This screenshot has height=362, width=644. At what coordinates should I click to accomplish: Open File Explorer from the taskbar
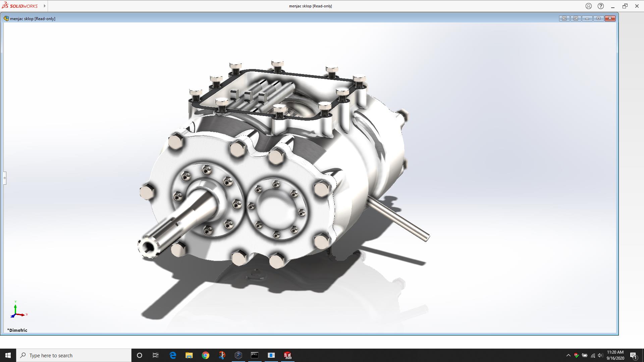point(189,355)
